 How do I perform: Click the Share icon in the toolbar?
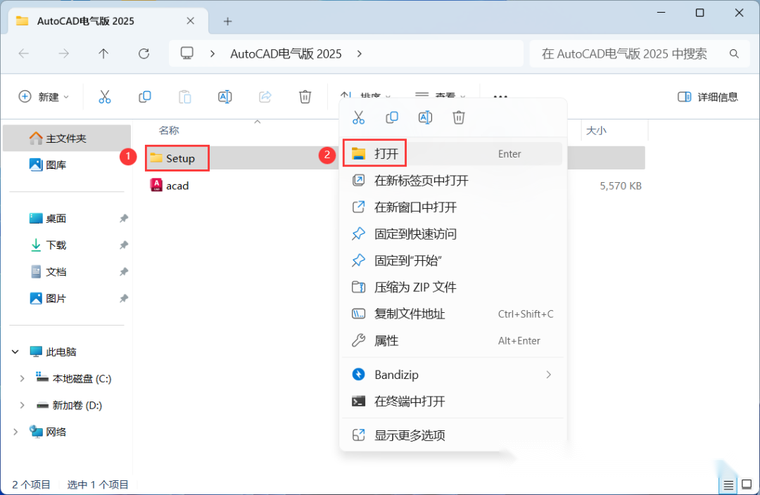[265, 97]
